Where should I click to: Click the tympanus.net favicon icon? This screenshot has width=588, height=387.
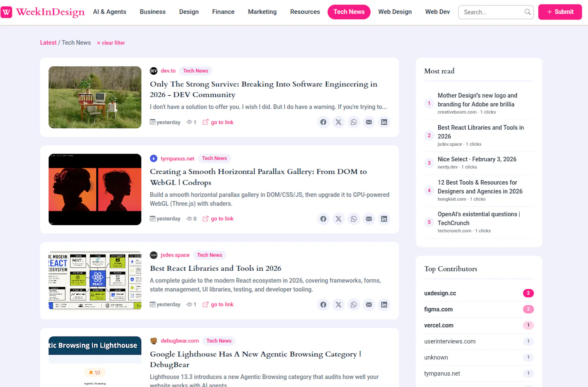154,159
